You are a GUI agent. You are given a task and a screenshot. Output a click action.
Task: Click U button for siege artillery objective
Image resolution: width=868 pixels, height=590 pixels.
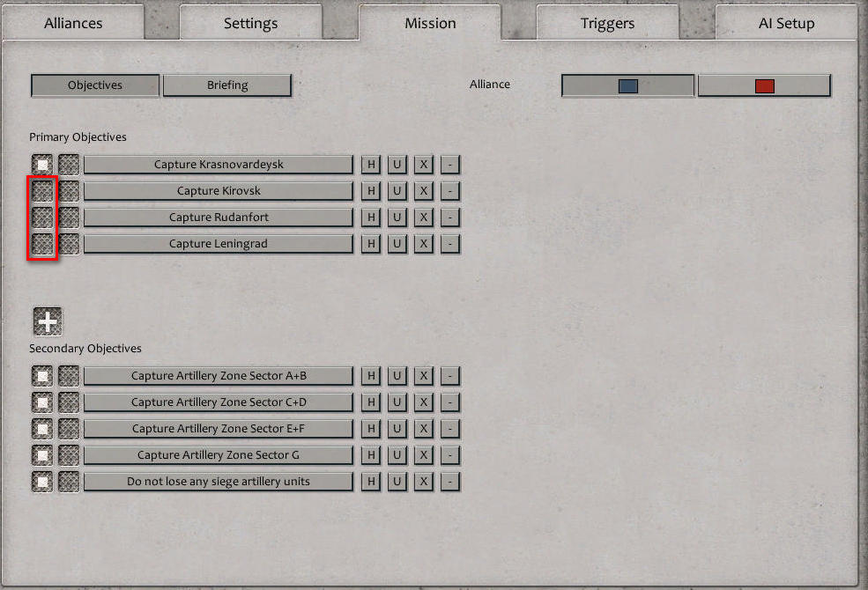(x=397, y=482)
